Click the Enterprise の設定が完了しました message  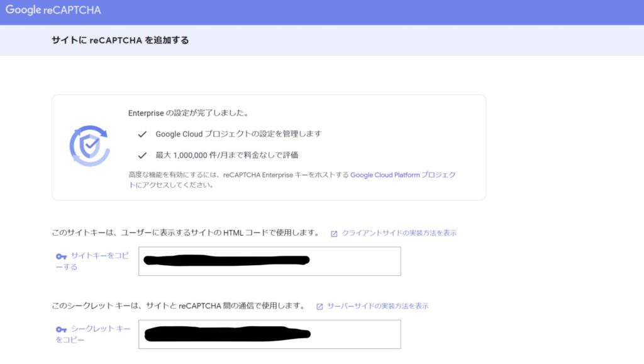click(187, 113)
